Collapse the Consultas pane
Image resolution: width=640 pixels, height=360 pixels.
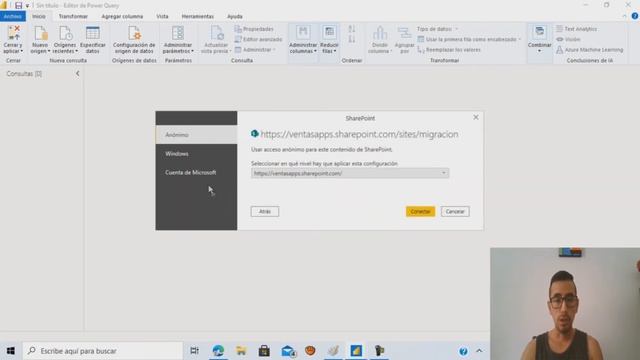click(78, 73)
